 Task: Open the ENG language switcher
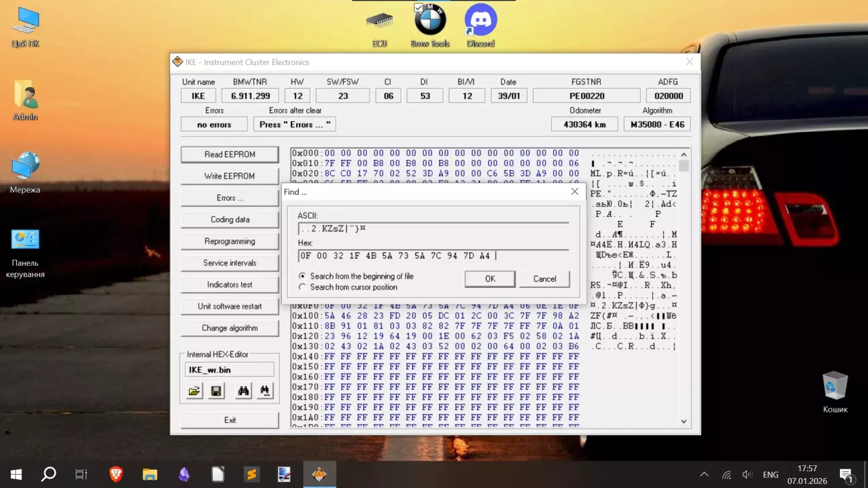point(770,475)
